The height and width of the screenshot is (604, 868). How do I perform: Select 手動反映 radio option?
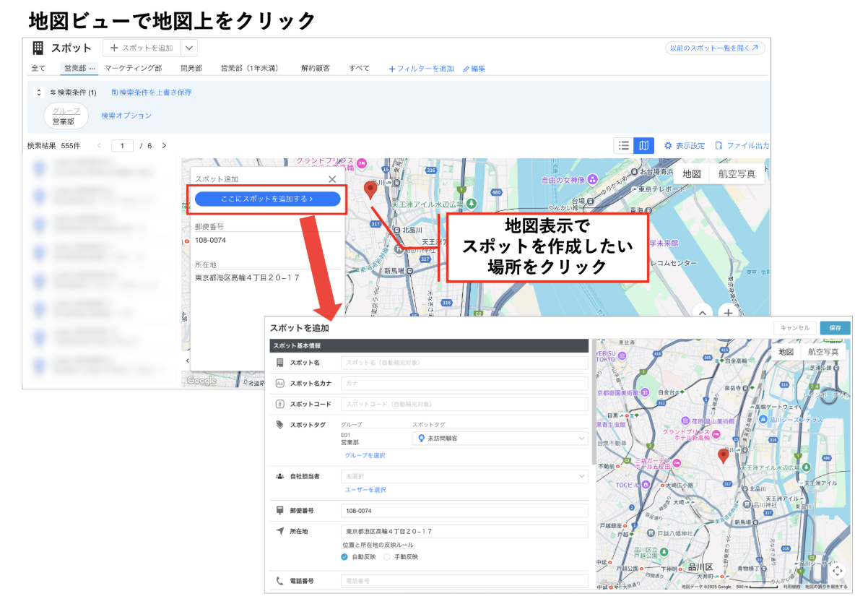[x=387, y=557]
